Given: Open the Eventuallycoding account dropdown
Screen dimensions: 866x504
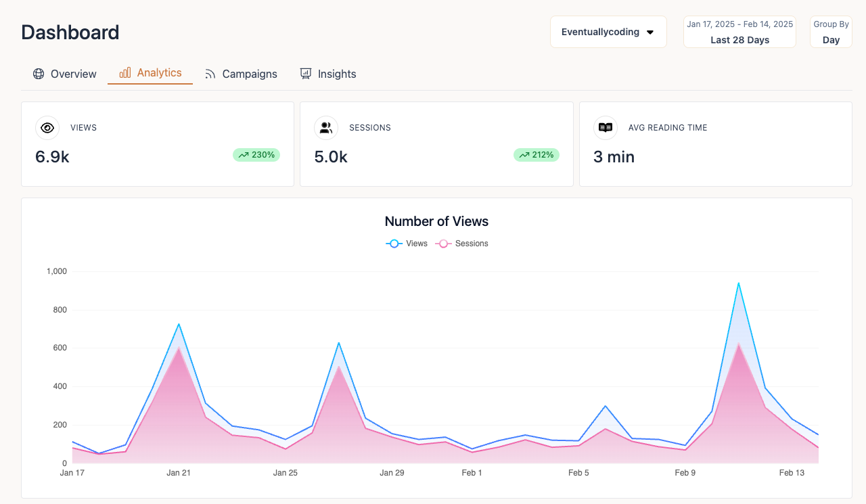Looking at the screenshot, I should 608,31.
